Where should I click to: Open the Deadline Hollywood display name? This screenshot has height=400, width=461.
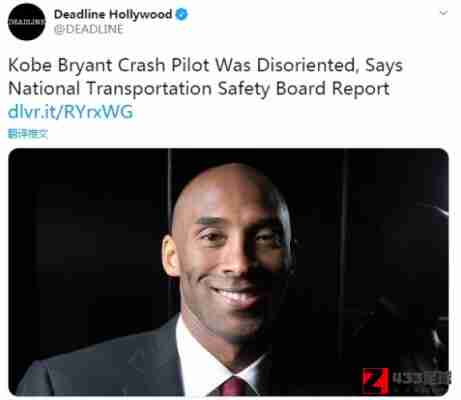pos(113,14)
